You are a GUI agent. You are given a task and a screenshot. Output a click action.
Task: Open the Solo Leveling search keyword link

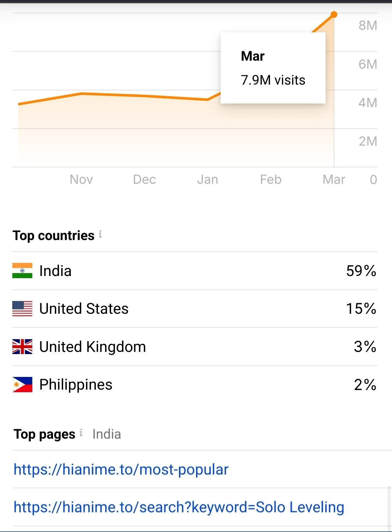(179, 507)
